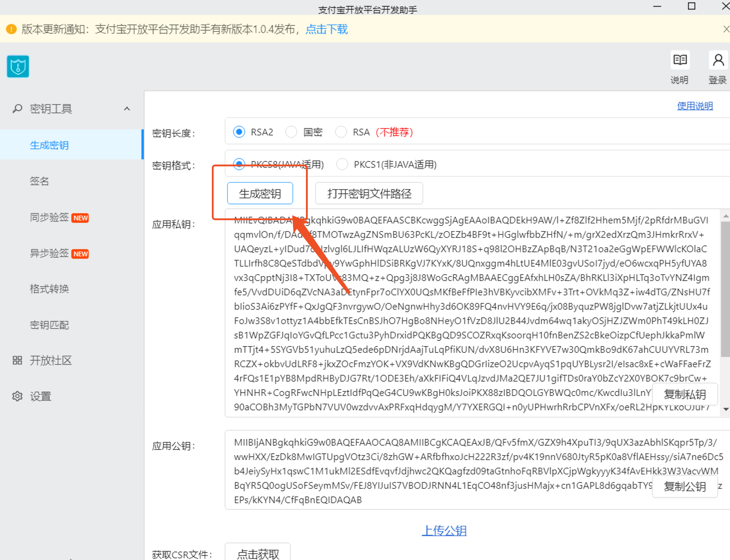
Task: Click the 上传公钥 link
Action: point(444,530)
